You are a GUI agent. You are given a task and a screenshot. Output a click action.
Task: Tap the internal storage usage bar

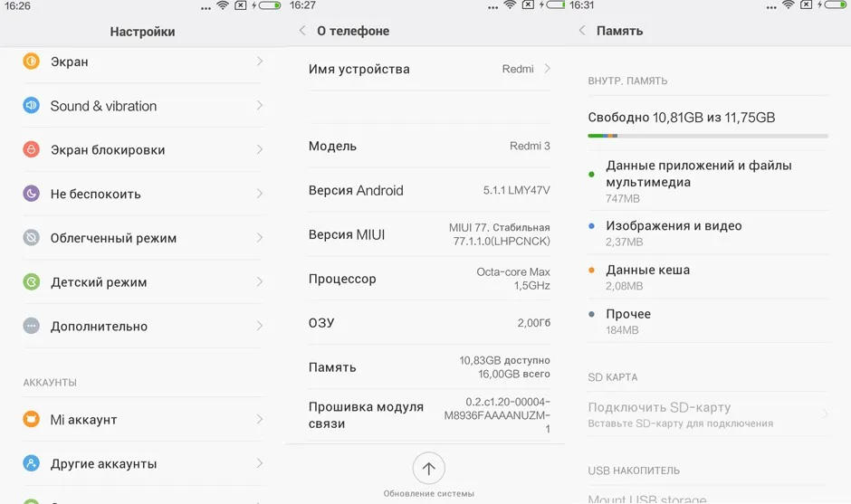[708, 136]
